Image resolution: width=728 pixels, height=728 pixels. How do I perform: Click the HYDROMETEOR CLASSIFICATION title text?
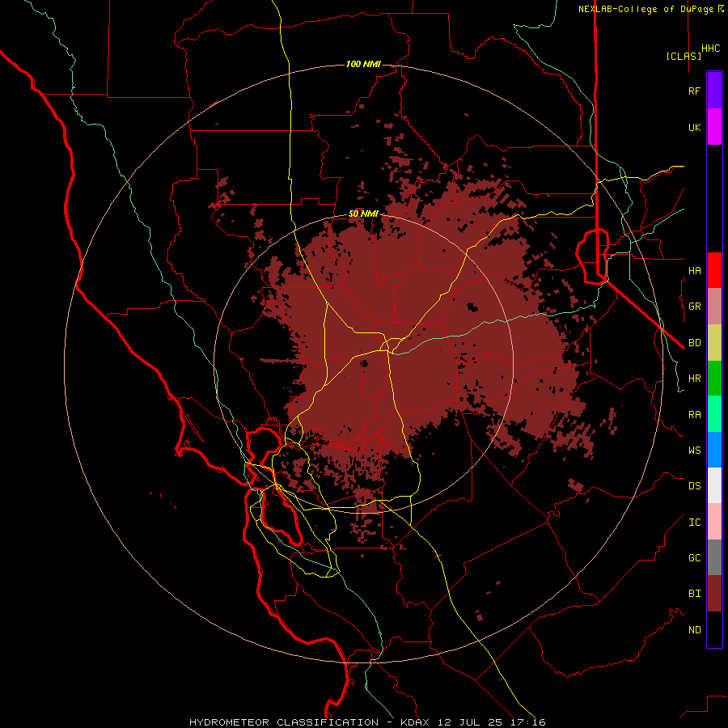(284, 722)
